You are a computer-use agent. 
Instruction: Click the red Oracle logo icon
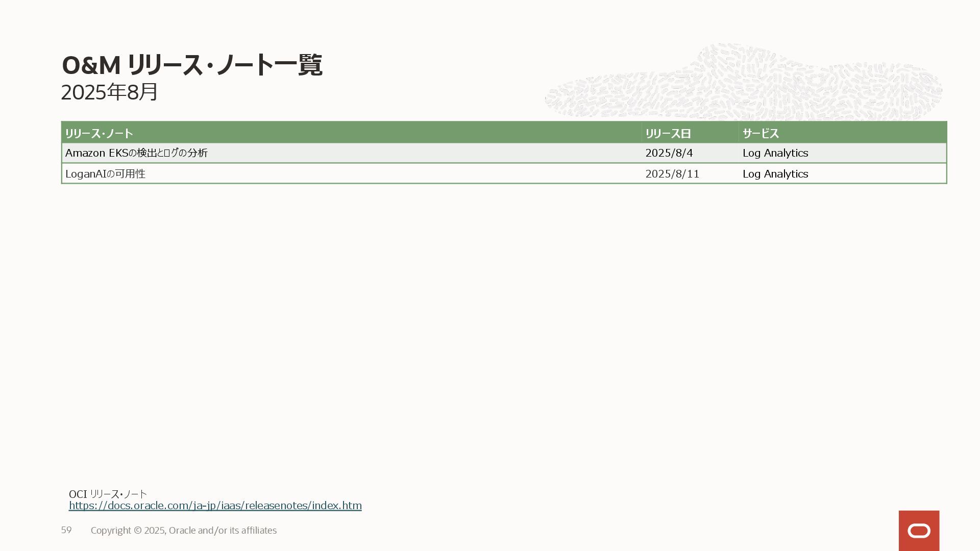coord(919,531)
